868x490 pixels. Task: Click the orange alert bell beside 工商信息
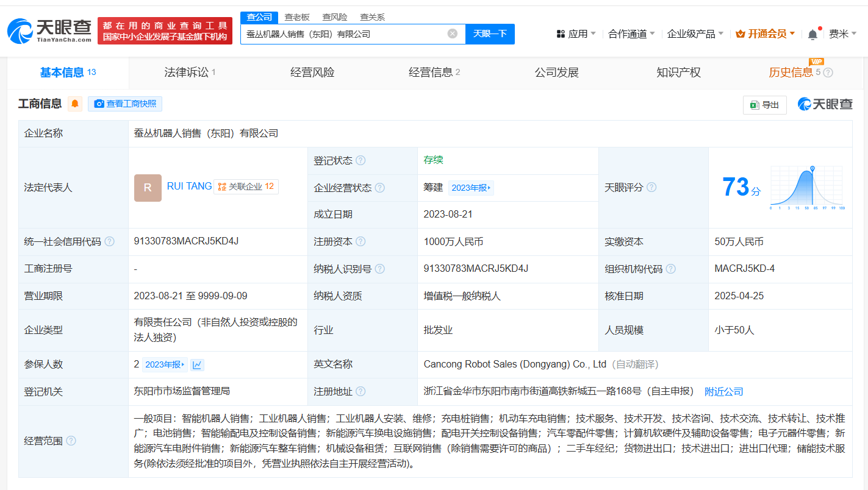(x=75, y=104)
